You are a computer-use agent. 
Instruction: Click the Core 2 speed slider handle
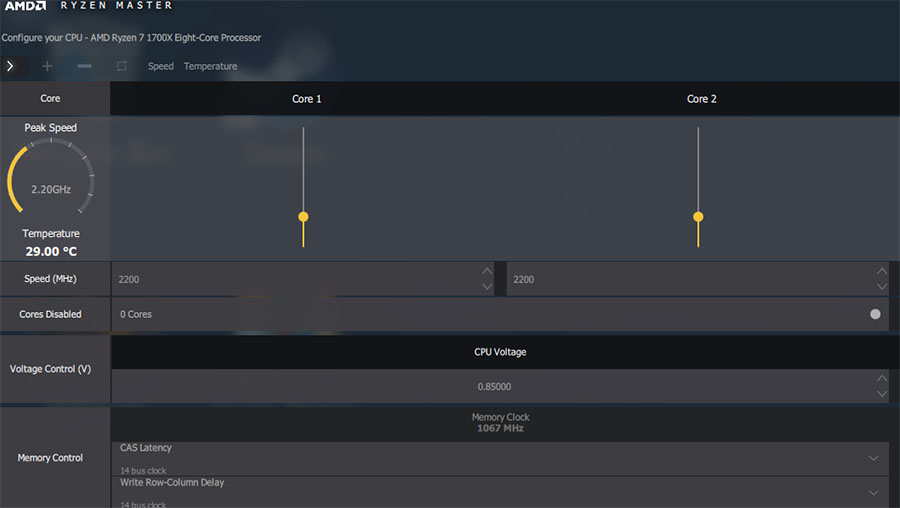point(698,216)
